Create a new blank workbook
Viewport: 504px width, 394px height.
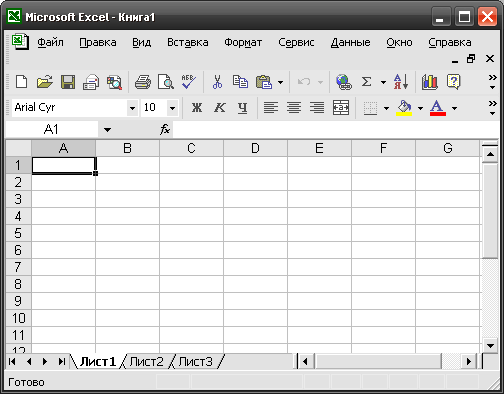point(22,82)
